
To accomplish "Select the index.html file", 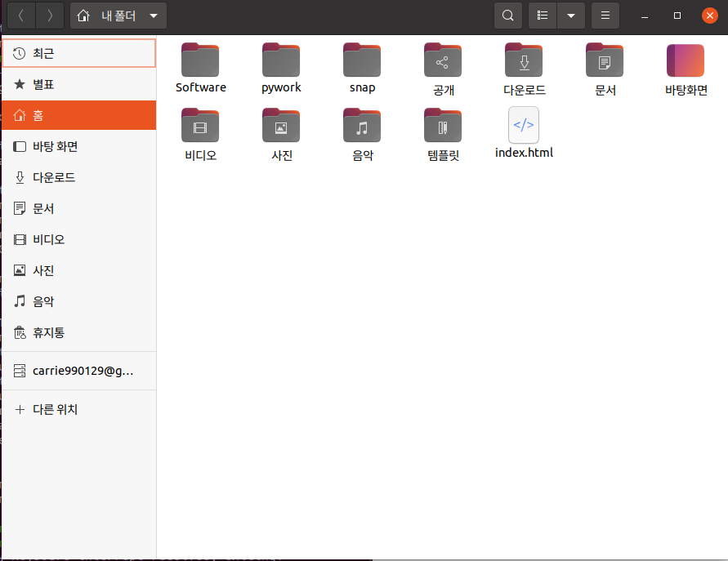I will (x=524, y=125).
